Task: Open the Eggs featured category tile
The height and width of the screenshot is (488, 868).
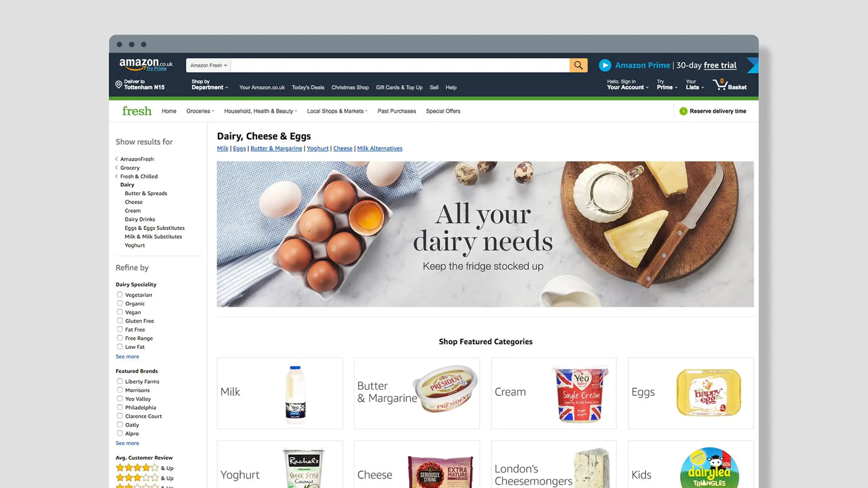Action: [690, 393]
